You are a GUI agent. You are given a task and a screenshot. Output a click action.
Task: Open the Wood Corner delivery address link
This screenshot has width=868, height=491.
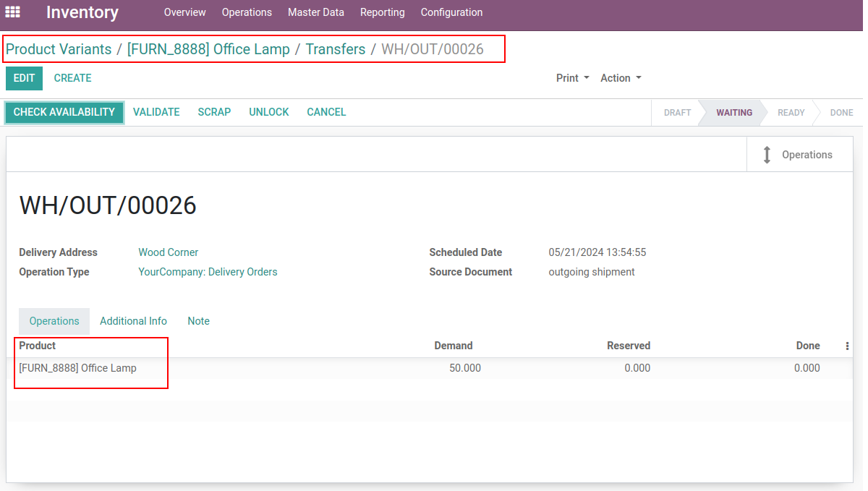(168, 252)
